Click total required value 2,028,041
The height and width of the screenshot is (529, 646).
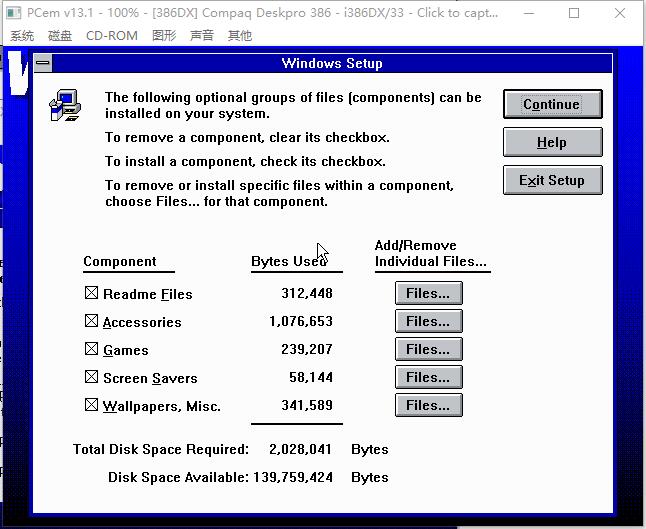(300, 449)
